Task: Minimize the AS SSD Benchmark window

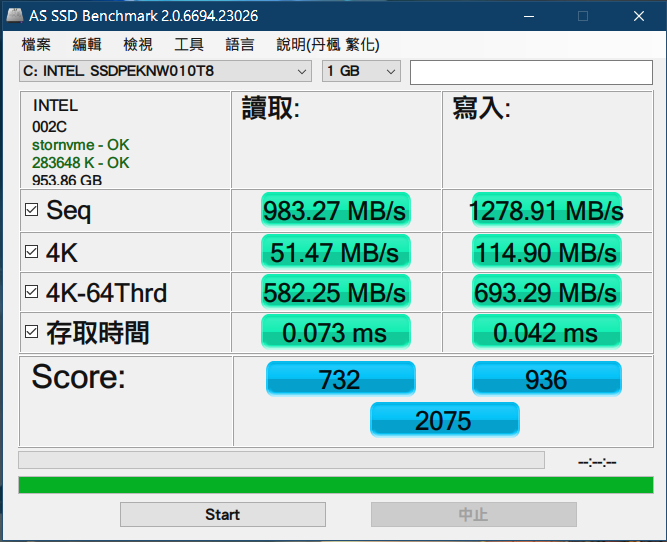Action: point(529,16)
